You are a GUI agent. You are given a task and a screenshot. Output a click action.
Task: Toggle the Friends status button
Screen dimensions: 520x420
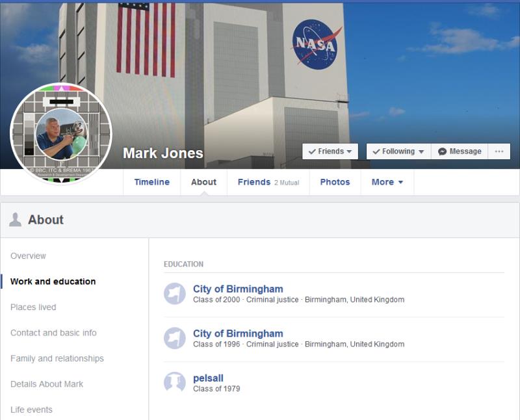[x=330, y=151]
